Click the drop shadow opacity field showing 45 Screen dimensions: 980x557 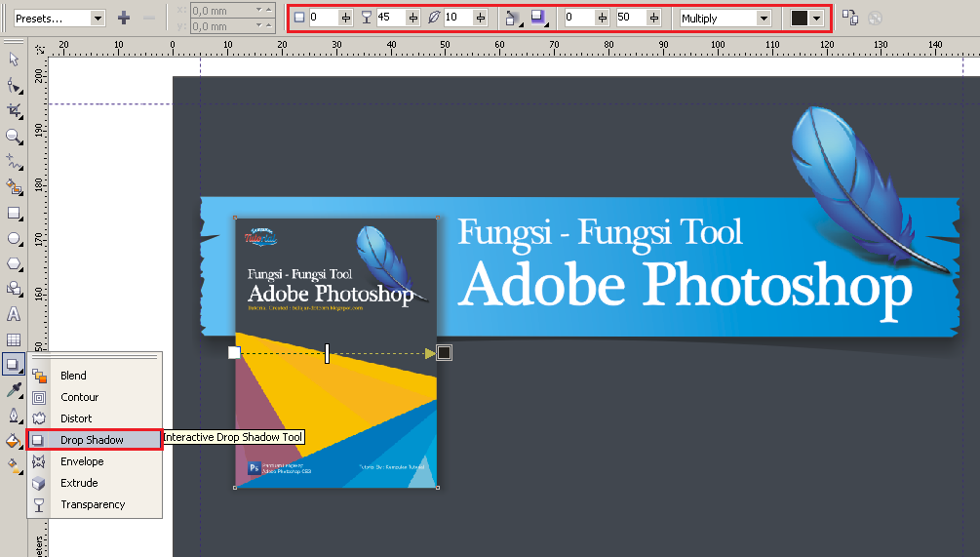click(391, 18)
